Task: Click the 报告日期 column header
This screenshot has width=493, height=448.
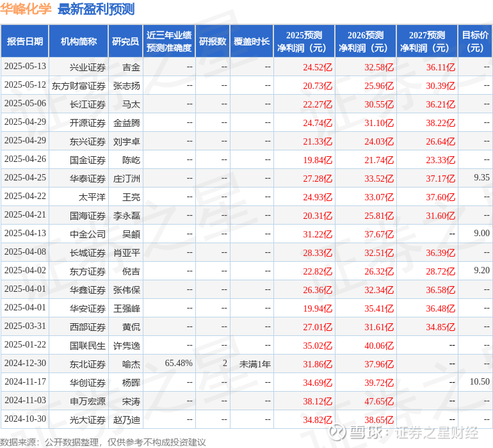Action: tap(25, 41)
